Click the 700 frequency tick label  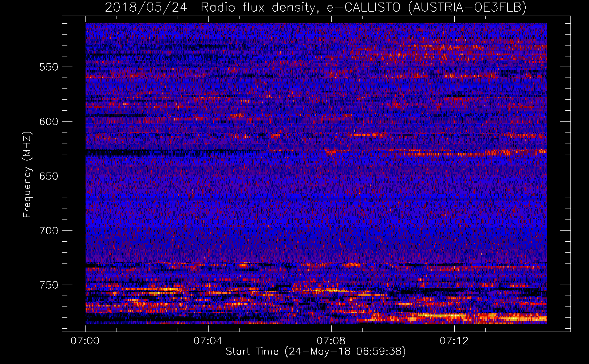pos(49,231)
